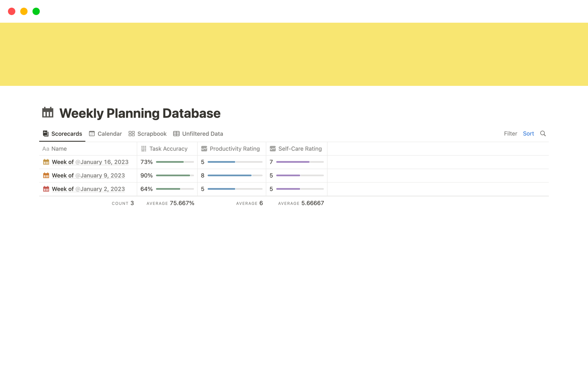Click the blue Sort button
This screenshot has width=588, height=368.
(528, 133)
